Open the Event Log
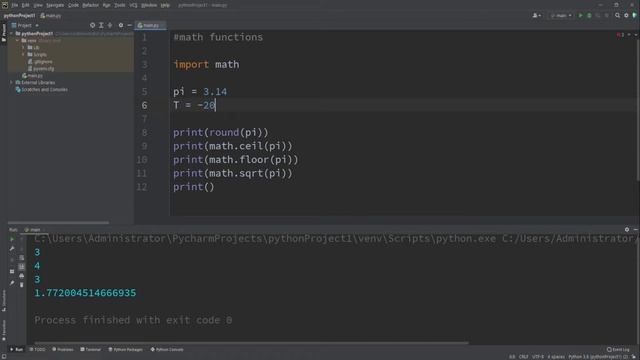The width and height of the screenshot is (640, 360). click(618, 349)
